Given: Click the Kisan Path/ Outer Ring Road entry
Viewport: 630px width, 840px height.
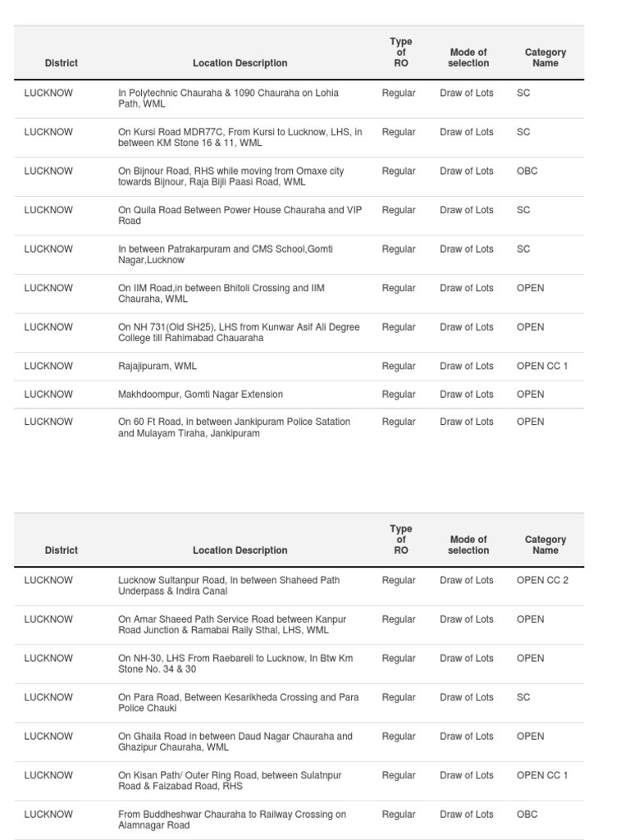Looking at the screenshot, I should (x=230, y=780).
